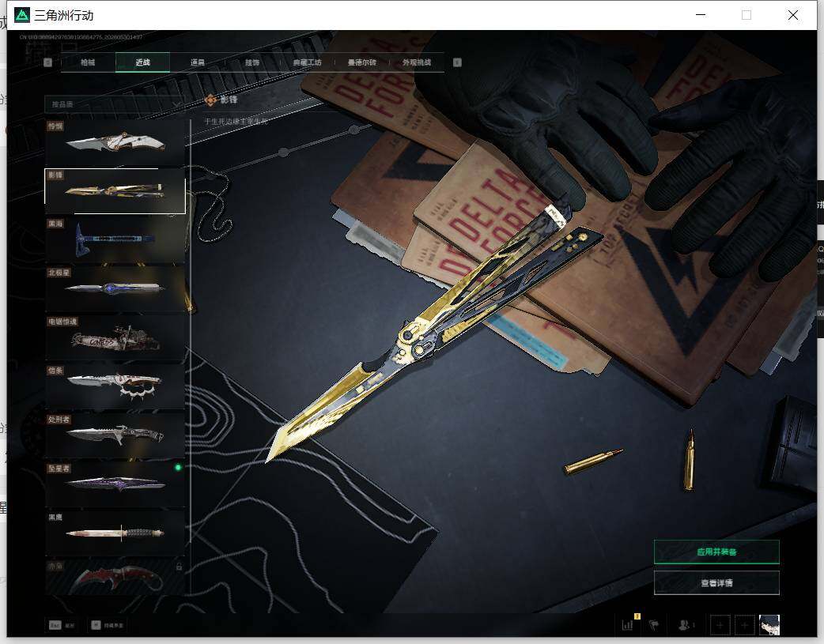The image size is (824, 644).
Task: Open the 枪械 tab
Action: (88, 62)
